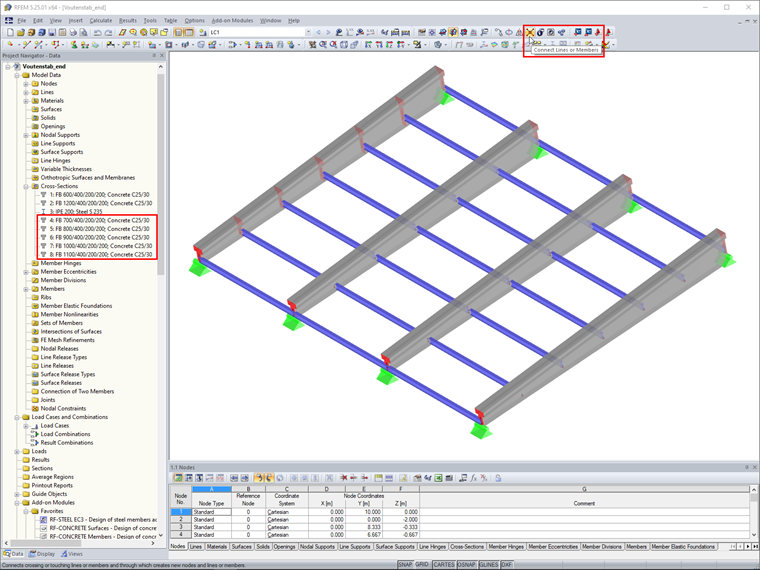Expand the Nodes tree node
The width and height of the screenshot is (760, 570).
(26, 84)
